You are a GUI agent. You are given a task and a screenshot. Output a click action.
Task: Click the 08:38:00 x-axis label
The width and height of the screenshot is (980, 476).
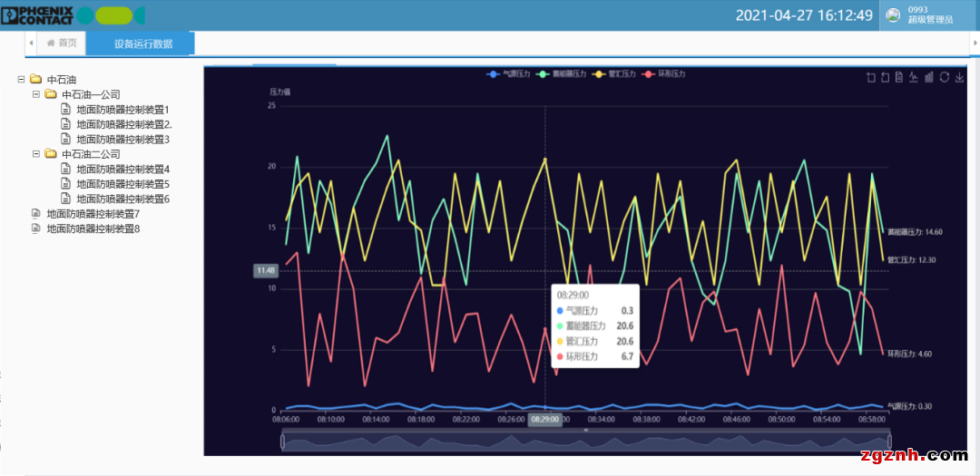[646, 420]
